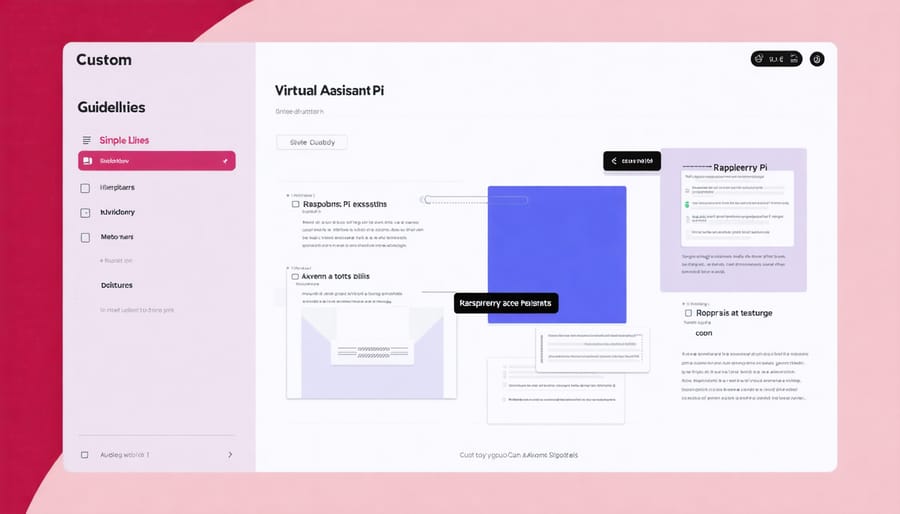Click the Custom title in the sidebar
The image size is (900, 514).
pyautogui.click(x=104, y=60)
